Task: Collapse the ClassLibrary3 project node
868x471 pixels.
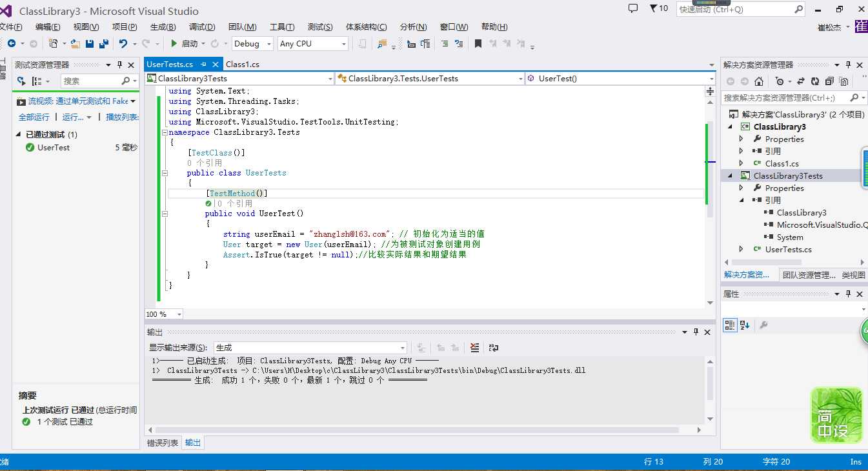Action: tap(731, 127)
